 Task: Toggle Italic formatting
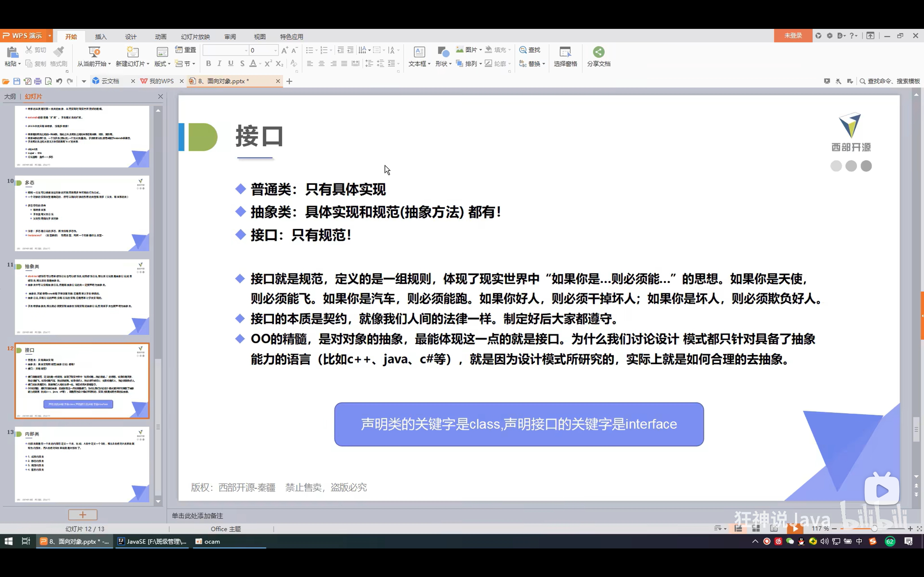(x=219, y=64)
